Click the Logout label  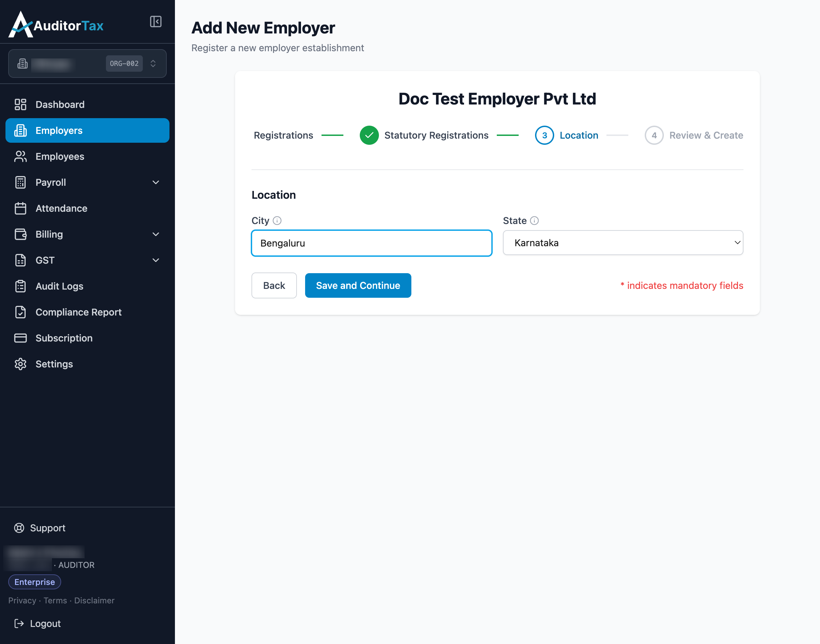[x=45, y=624]
